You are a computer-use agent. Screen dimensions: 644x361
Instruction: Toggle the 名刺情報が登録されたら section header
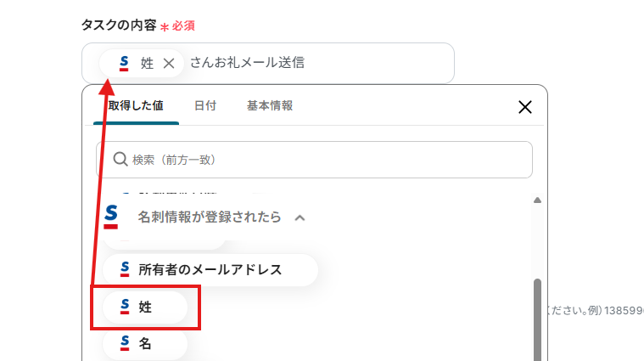pyautogui.click(x=209, y=217)
